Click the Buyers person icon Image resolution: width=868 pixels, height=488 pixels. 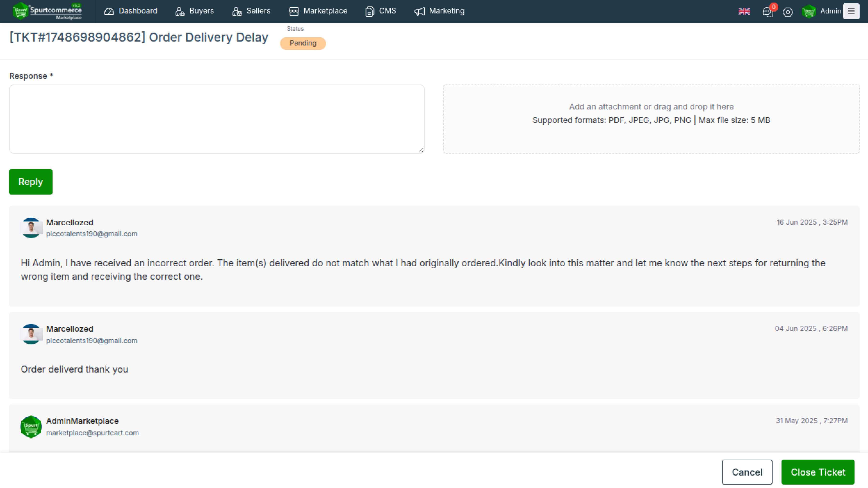pyautogui.click(x=180, y=12)
